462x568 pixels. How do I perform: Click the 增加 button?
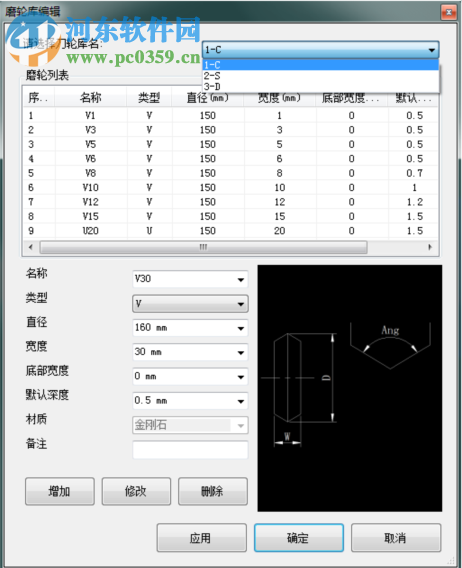coord(60,491)
